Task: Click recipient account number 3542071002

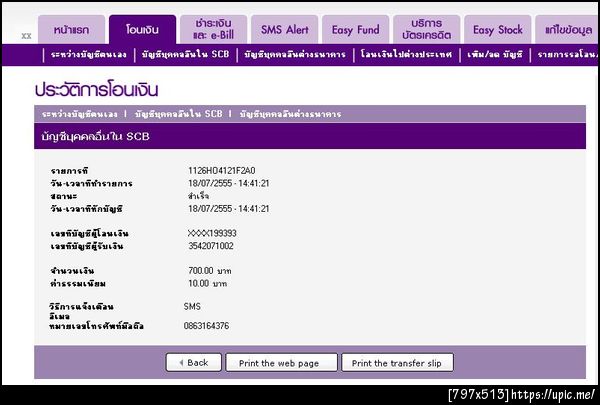Action: pos(210,246)
